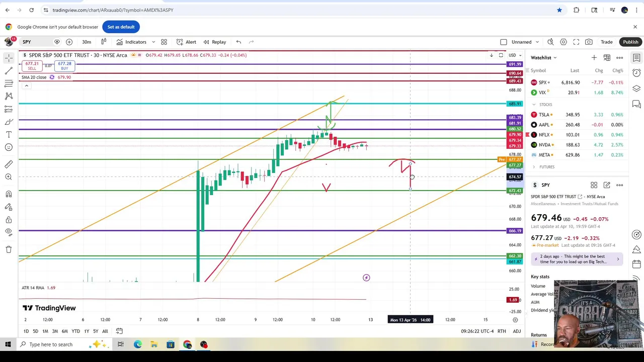Open the Watchlist name dropdown
Screen dimensions: 644x362
(544, 58)
